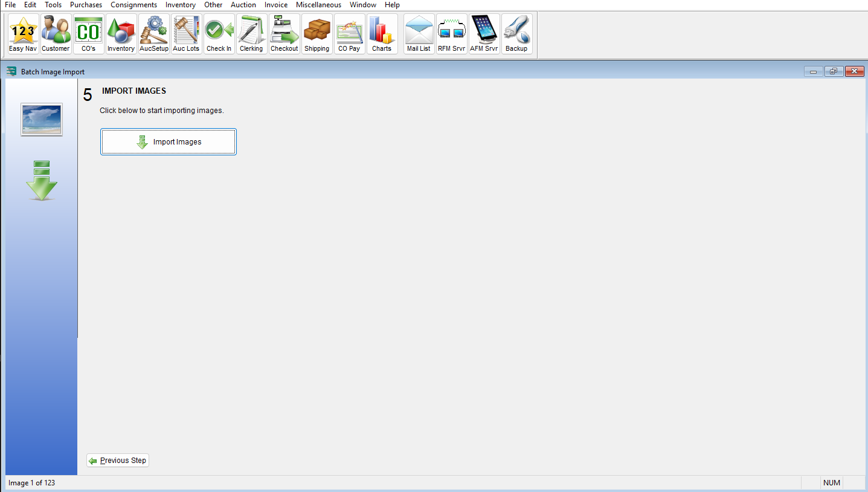Viewport: 868px width, 492px height.
Task: Open the CO Pay toolbar icon
Action: [349, 34]
